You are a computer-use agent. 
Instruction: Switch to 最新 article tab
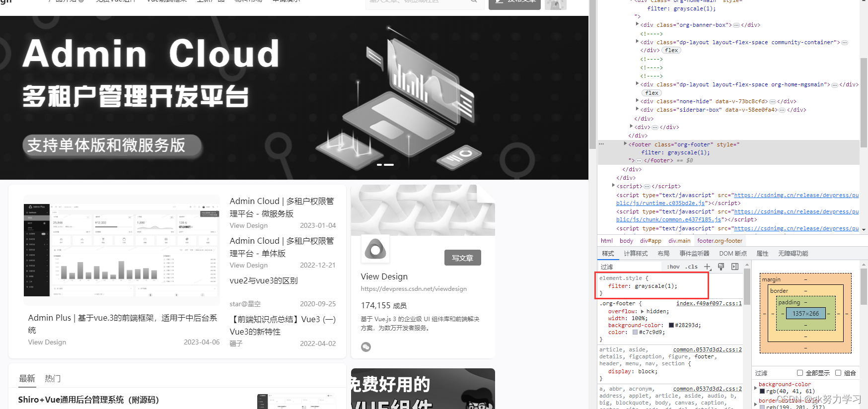[x=27, y=378]
